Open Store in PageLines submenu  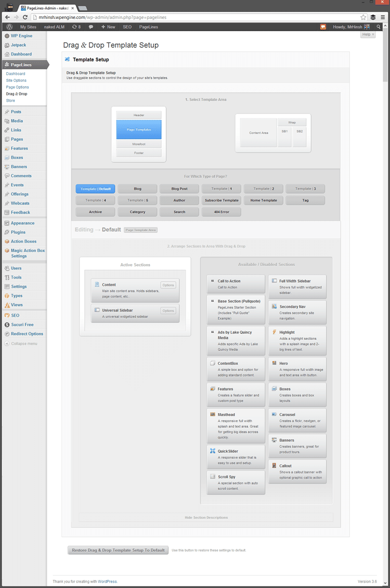(10, 100)
